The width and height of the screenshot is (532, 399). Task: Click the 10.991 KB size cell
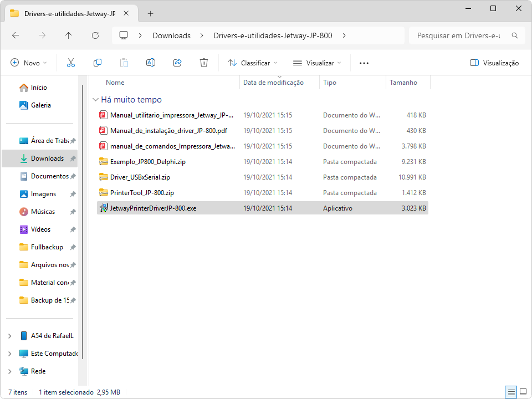click(412, 177)
